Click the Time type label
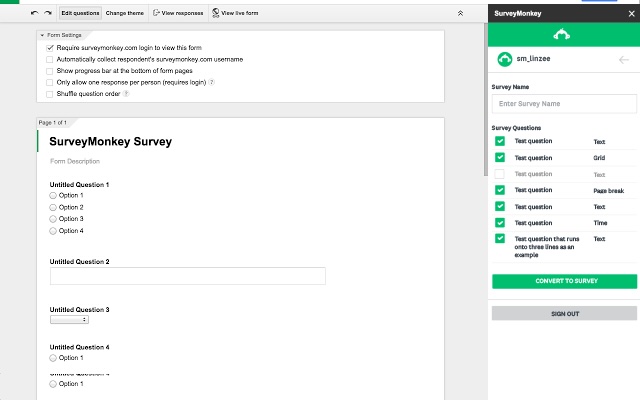The height and width of the screenshot is (400, 640). (x=600, y=223)
